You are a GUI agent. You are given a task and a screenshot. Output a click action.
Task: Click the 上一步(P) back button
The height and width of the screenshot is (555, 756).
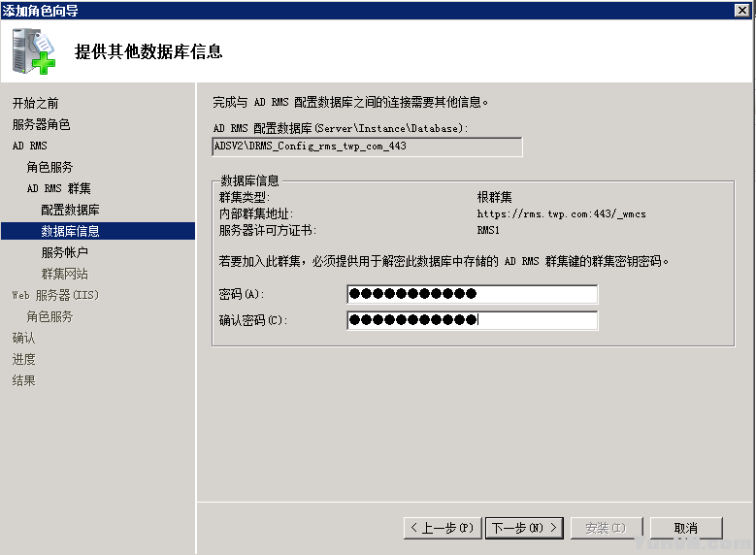(x=443, y=528)
